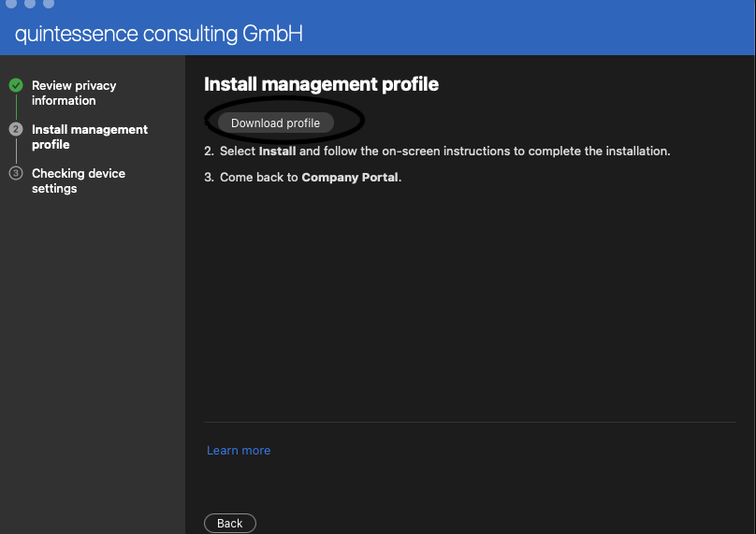Click the quintessence consulting GmbH title

click(x=159, y=35)
